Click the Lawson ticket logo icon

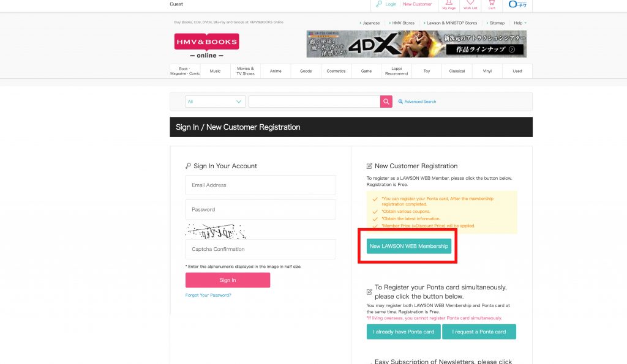point(517,5)
